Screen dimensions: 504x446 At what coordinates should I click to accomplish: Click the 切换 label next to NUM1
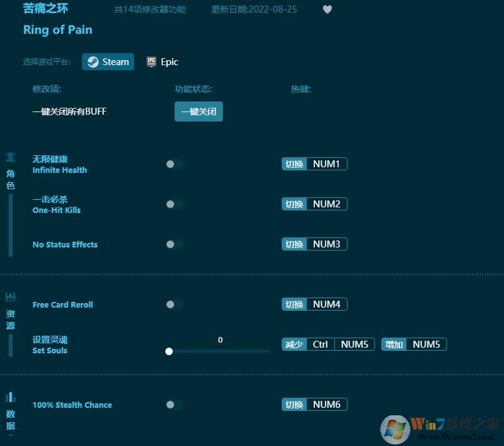294,164
